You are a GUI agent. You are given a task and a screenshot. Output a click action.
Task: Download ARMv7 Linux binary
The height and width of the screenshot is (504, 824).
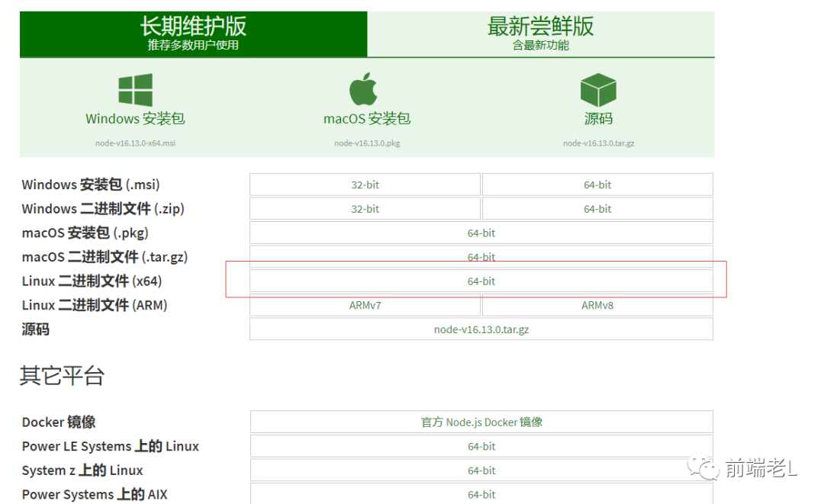coord(365,306)
